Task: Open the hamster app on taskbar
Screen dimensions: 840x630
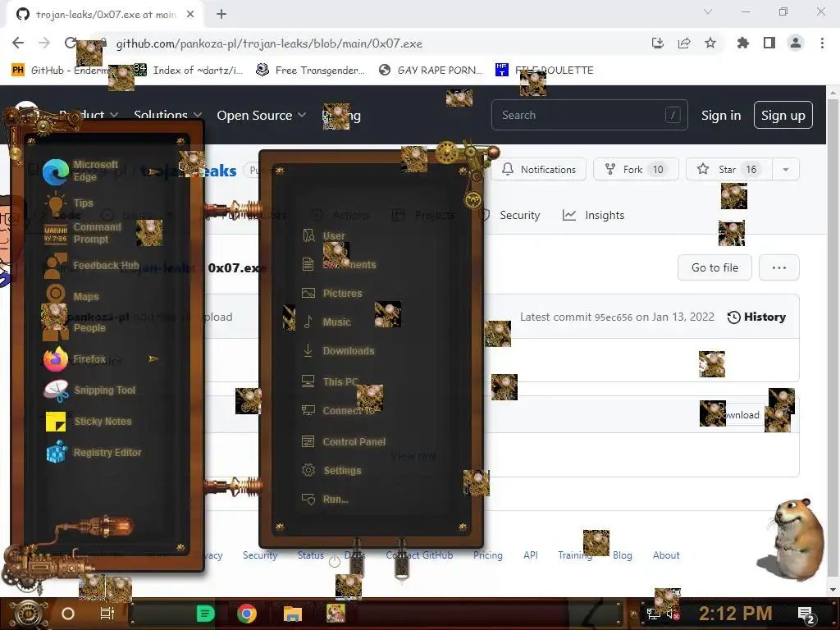Action: tap(336, 614)
